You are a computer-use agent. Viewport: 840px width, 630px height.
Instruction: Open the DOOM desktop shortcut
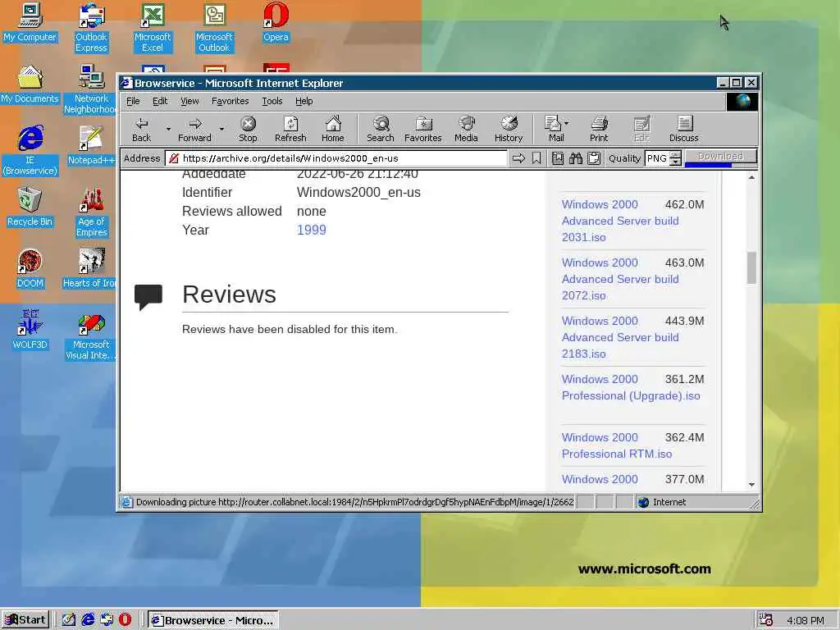click(30, 269)
